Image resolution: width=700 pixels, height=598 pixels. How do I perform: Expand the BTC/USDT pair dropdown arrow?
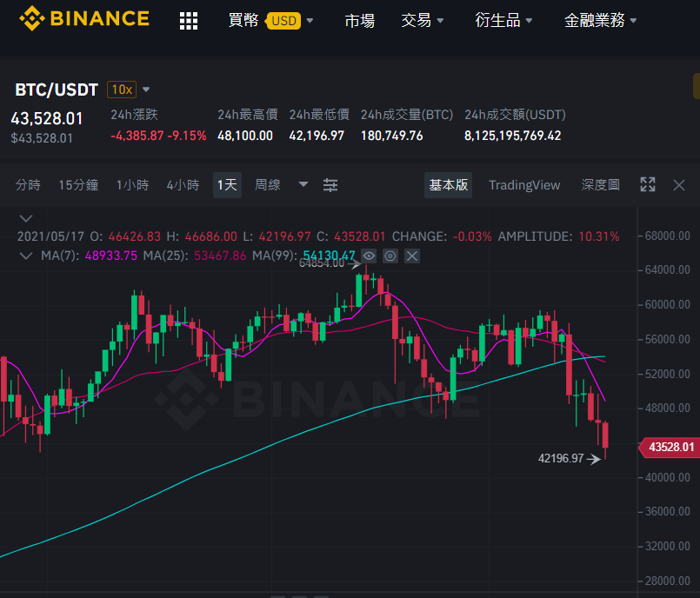146,90
